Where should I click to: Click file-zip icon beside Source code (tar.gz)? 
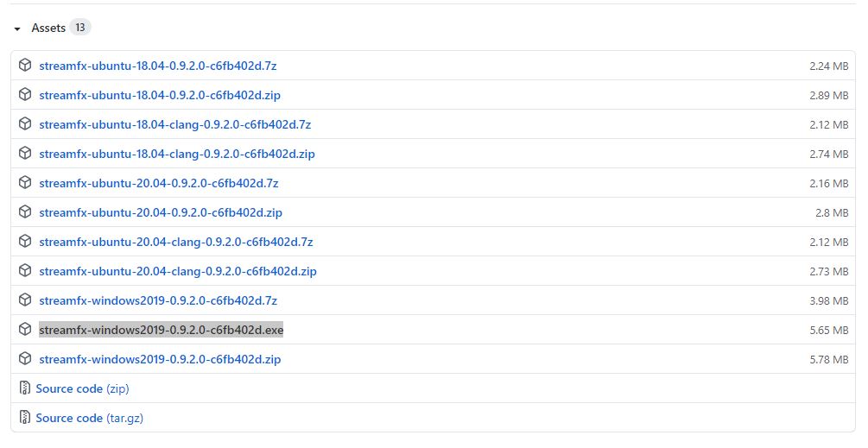25,417
